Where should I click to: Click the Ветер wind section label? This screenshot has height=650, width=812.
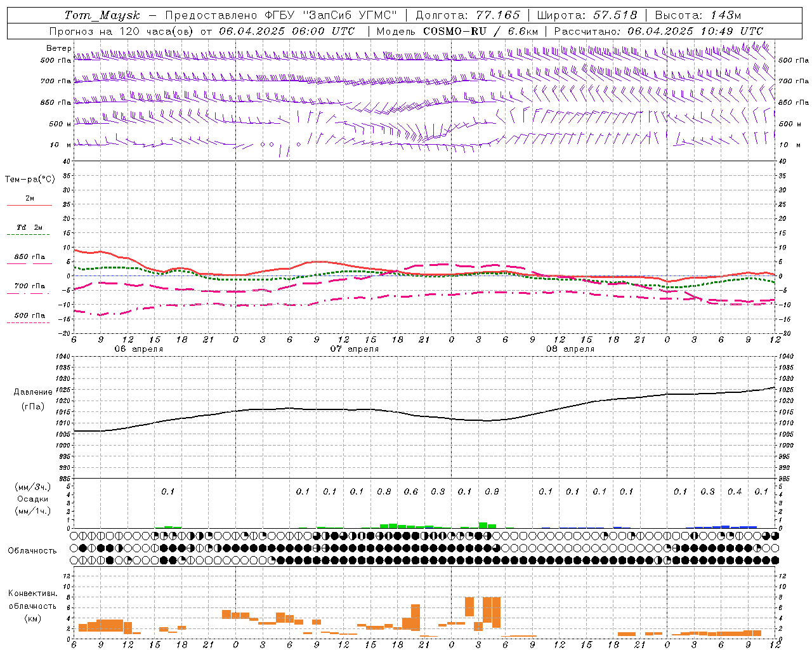click(58, 48)
